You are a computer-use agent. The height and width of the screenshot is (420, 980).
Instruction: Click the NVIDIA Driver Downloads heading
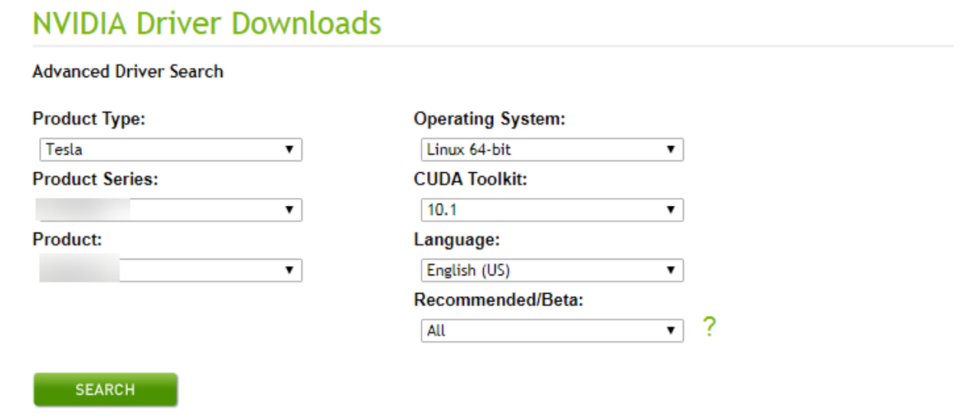(207, 23)
